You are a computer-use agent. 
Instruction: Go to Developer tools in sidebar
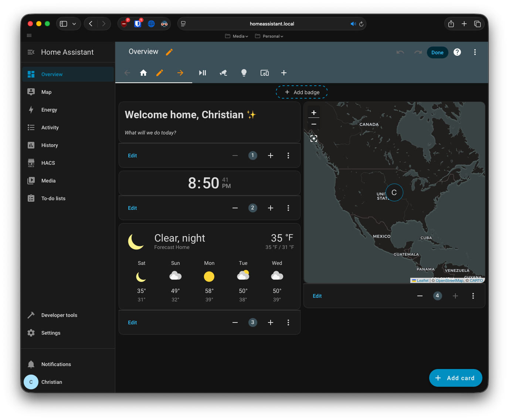(x=59, y=315)
